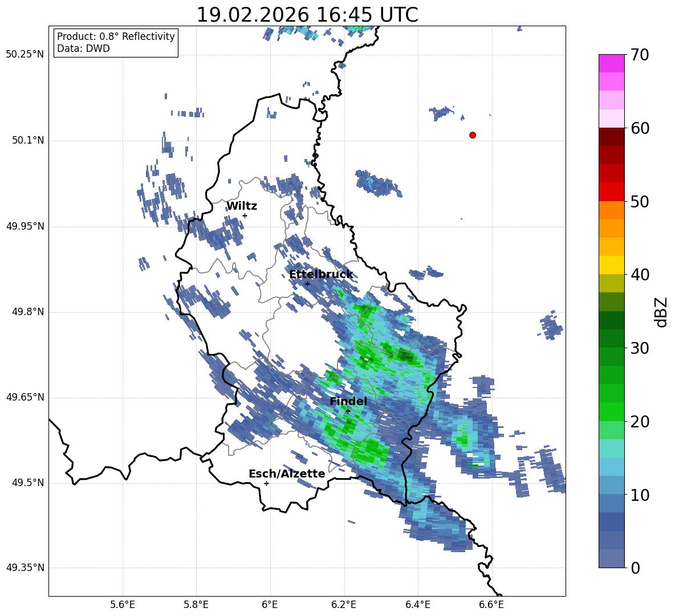Click the 6.6°E longitude label
This screenshot has width=675, height=616.
pyautogui.click(x=491, y=605)
